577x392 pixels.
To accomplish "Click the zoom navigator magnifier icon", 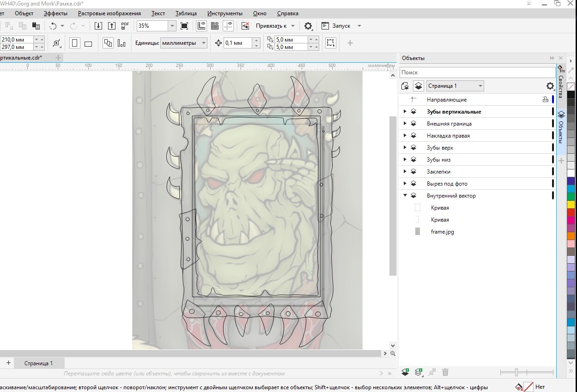I will pyautogui.click(x=393, y=354).
